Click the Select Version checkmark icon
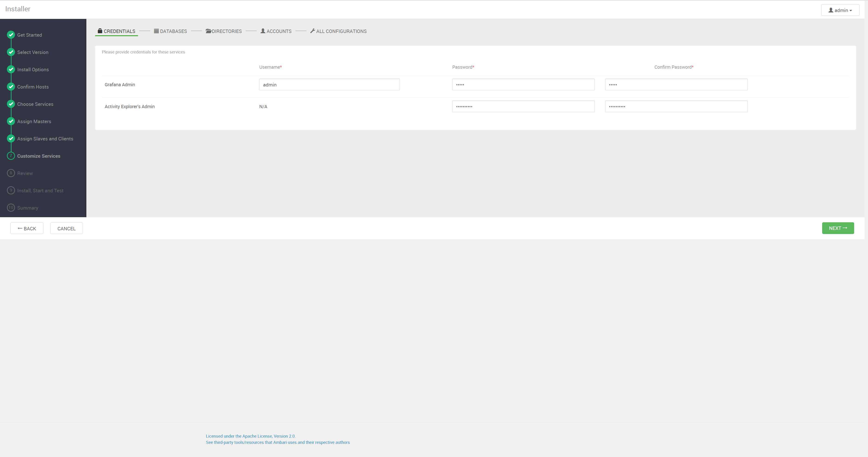868x457 pixels. (x=11, y=52)
